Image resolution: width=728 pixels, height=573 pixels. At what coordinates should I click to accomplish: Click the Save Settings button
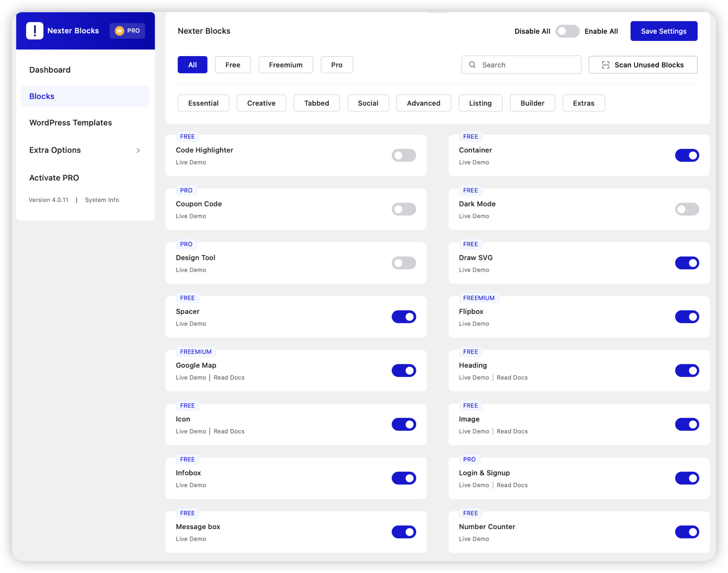click(x=664, y=31)
